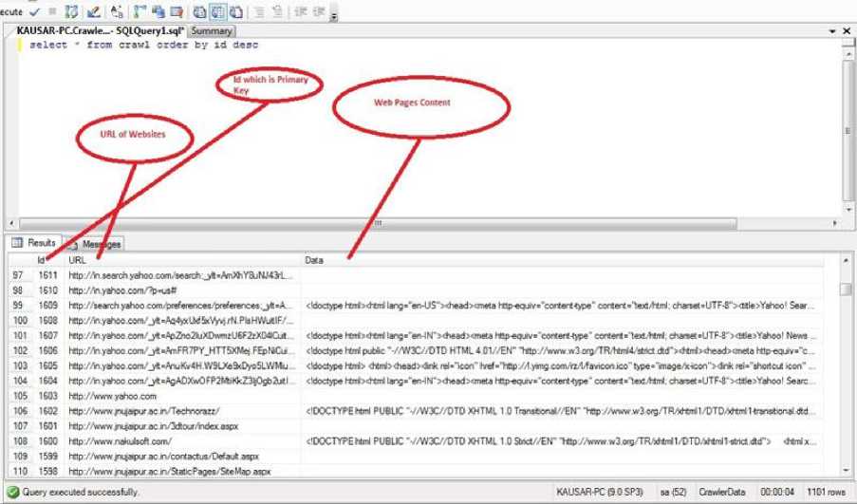Run the query with the Execute button
This screenshot has width=857, height=504.
point(11,11)
